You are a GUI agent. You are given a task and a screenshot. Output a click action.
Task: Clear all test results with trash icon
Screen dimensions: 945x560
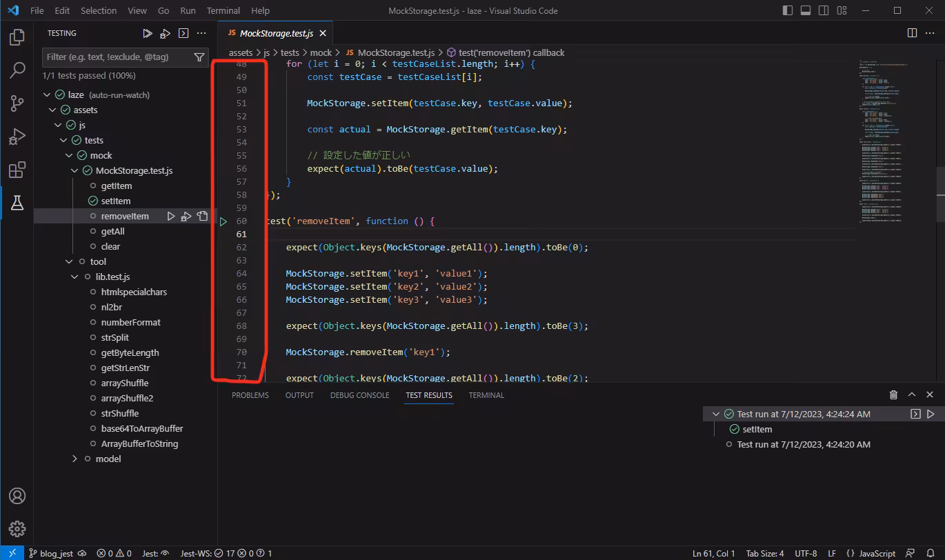[x=894, y=395]
